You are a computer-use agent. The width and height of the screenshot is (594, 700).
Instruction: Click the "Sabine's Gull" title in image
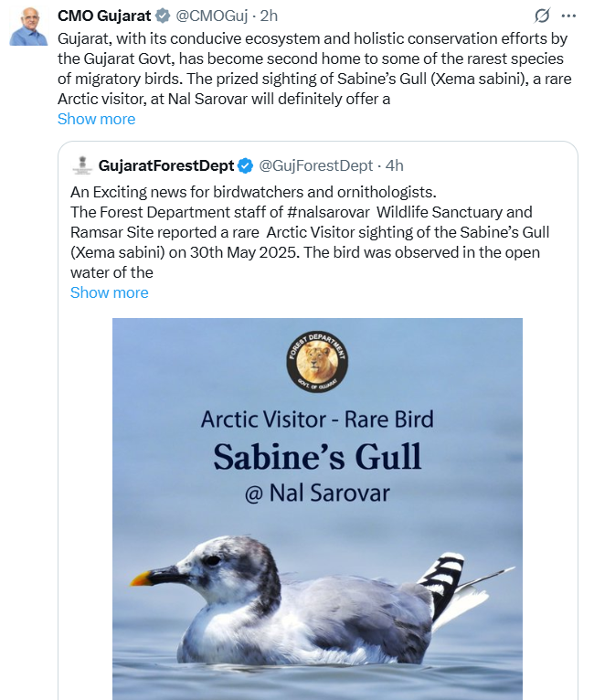click(x=317, y=457)
